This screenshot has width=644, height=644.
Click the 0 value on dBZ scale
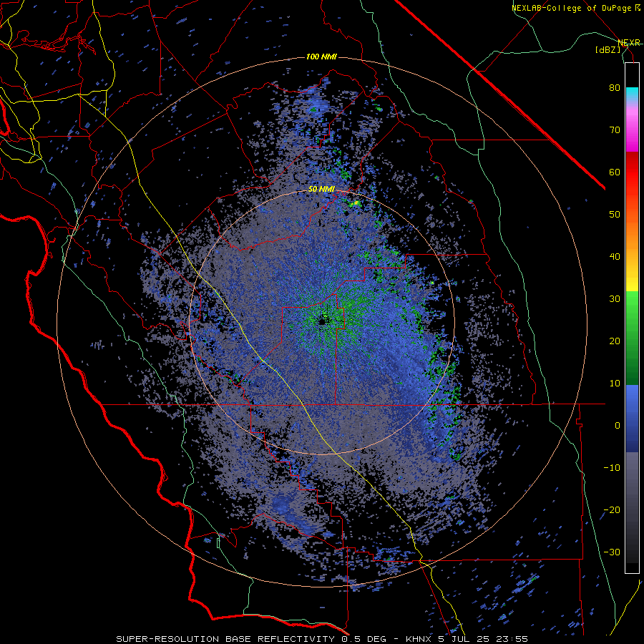coord(618,426)
